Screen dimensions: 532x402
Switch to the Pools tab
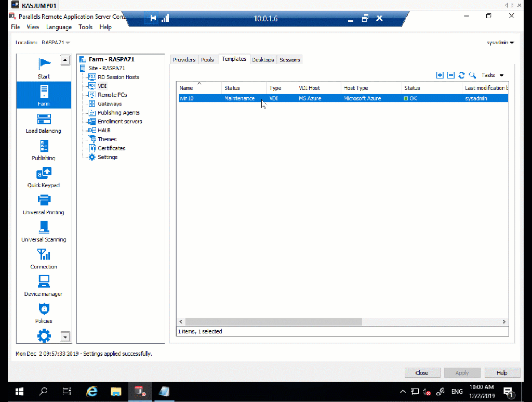point(207,60)
